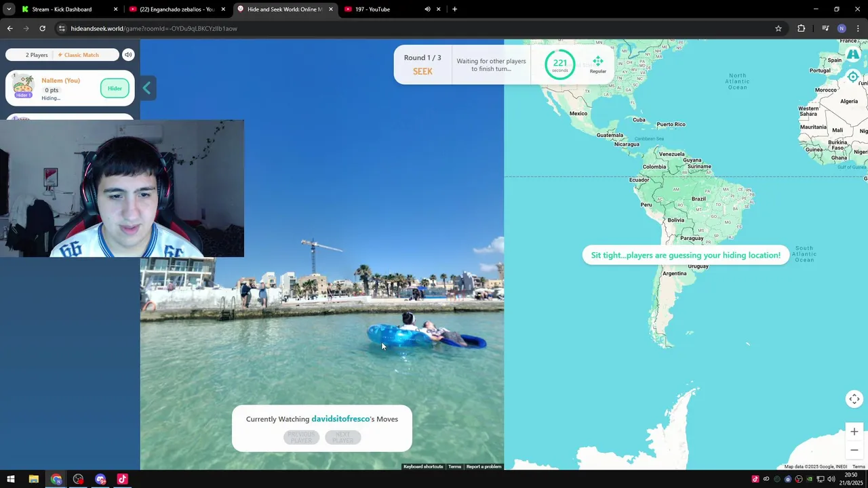Click the Classic Match label

78,55
